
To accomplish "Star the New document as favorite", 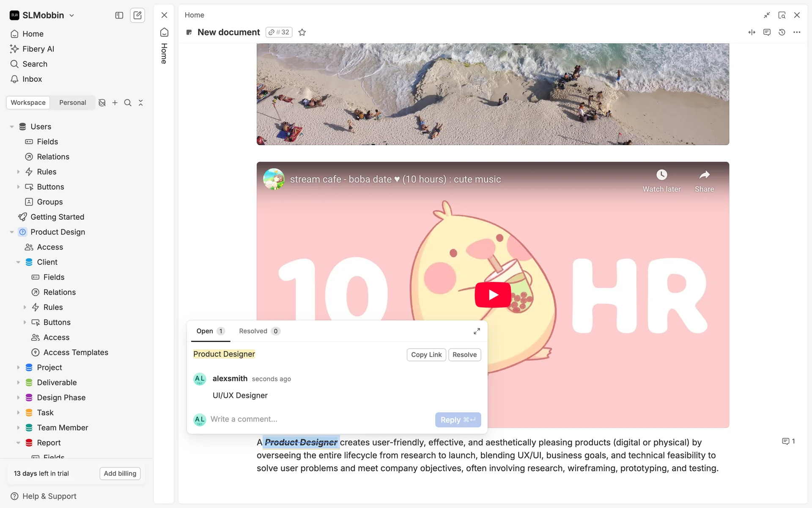I will 302,32.
